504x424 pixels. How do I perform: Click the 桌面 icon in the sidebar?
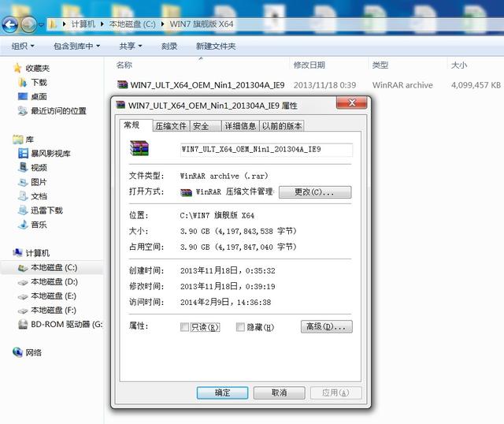(x=23, y=96)
